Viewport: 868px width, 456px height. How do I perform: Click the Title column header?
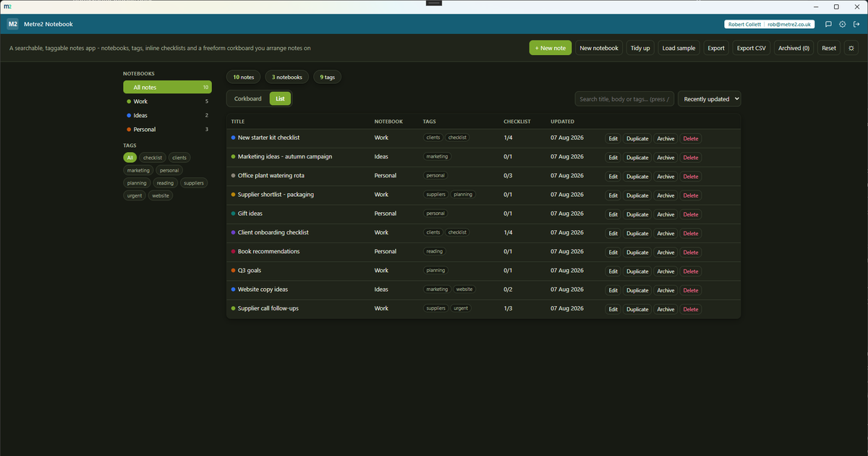click(238, 122)
